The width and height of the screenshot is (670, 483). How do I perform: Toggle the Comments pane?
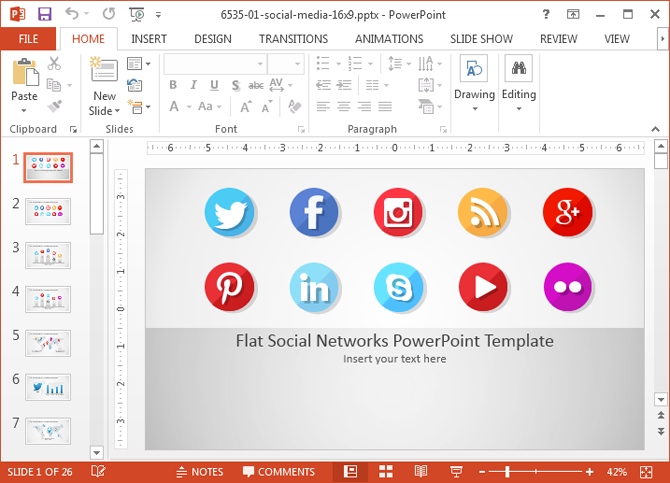279,472
